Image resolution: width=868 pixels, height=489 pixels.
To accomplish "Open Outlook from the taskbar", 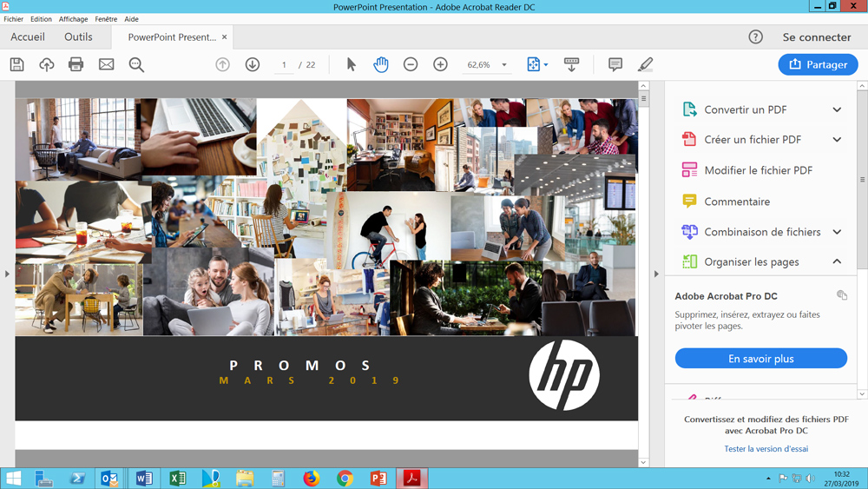I will coord(109,479).
